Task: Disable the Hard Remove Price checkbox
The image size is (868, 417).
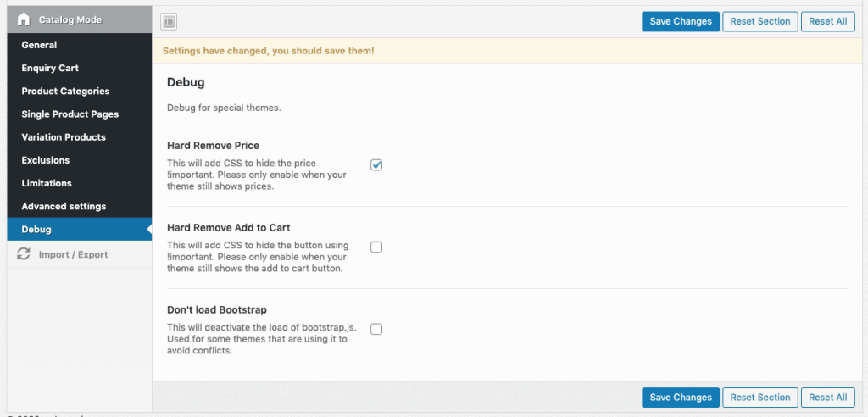Action: point(376,164)
